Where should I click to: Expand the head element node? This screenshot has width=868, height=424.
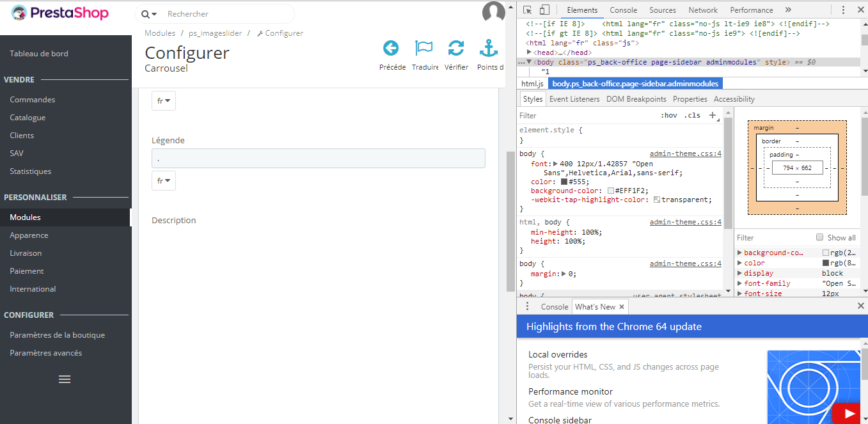point(530,52)
